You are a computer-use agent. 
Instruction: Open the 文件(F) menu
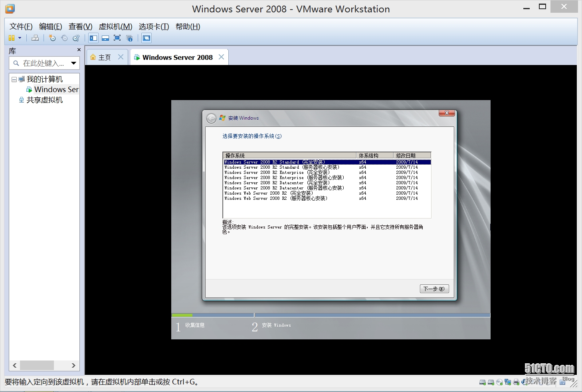coord(21,27)
